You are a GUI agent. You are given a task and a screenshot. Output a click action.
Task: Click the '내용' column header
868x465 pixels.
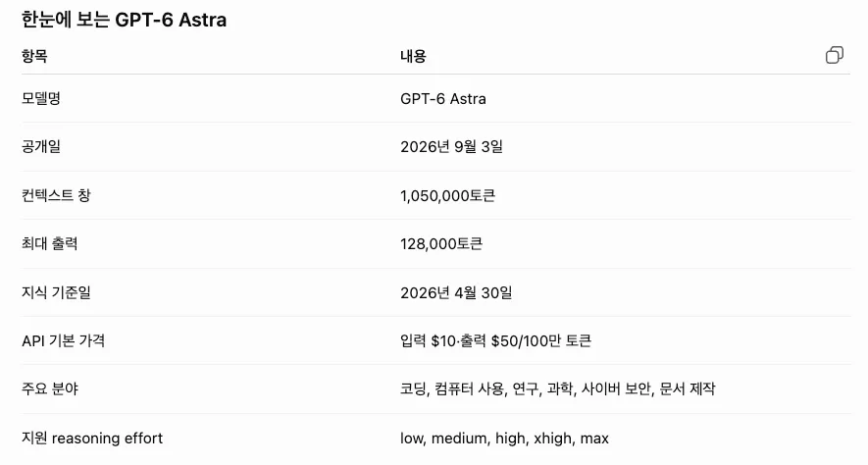click(x=413, y=56)
